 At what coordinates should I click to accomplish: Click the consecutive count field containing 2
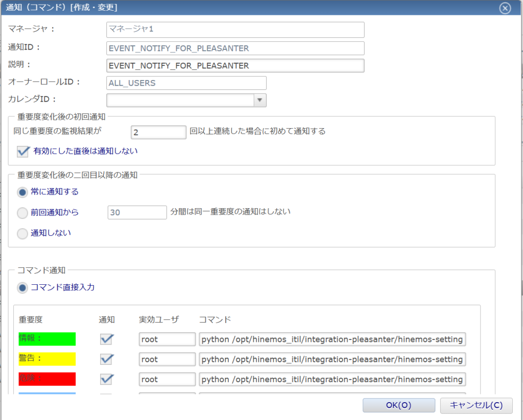(x=158, y=132)
